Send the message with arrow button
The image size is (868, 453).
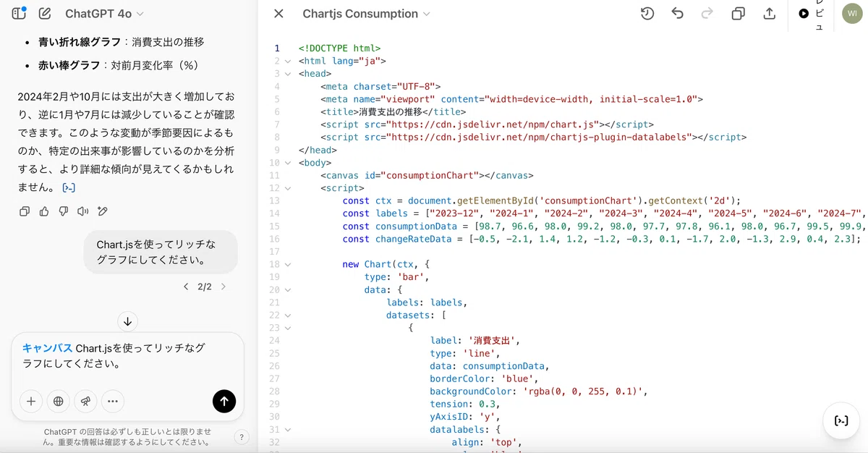pyautogui.click(x=224, y=401)
